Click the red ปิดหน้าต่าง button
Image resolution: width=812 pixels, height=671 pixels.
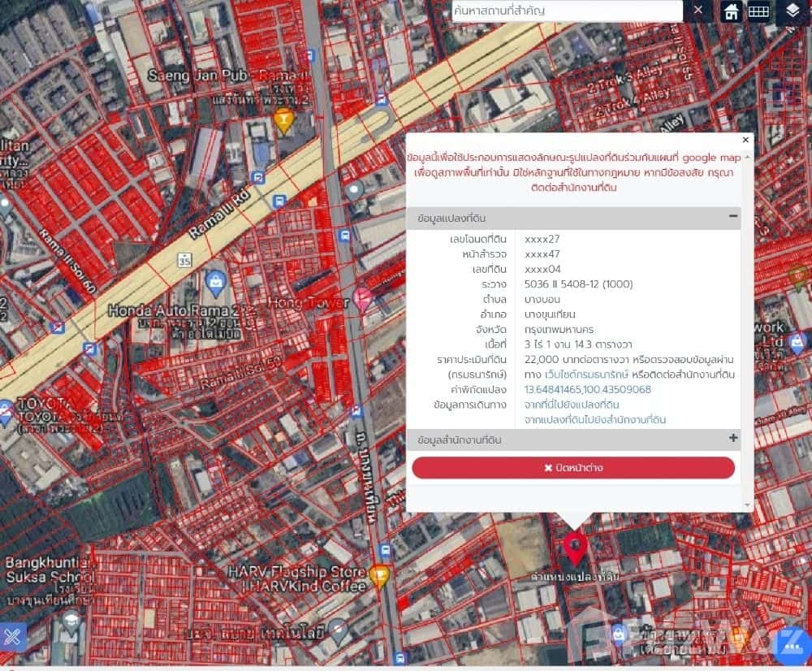[x=573, y=468]
